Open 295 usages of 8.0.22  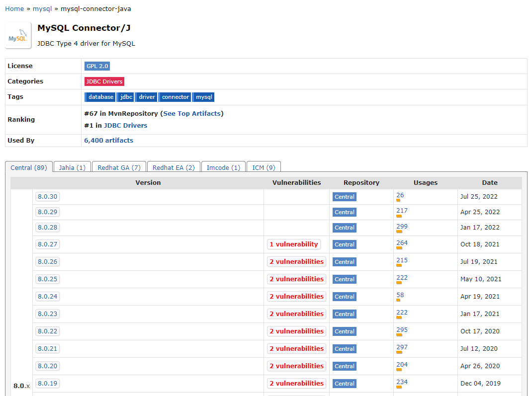[402, 330]
